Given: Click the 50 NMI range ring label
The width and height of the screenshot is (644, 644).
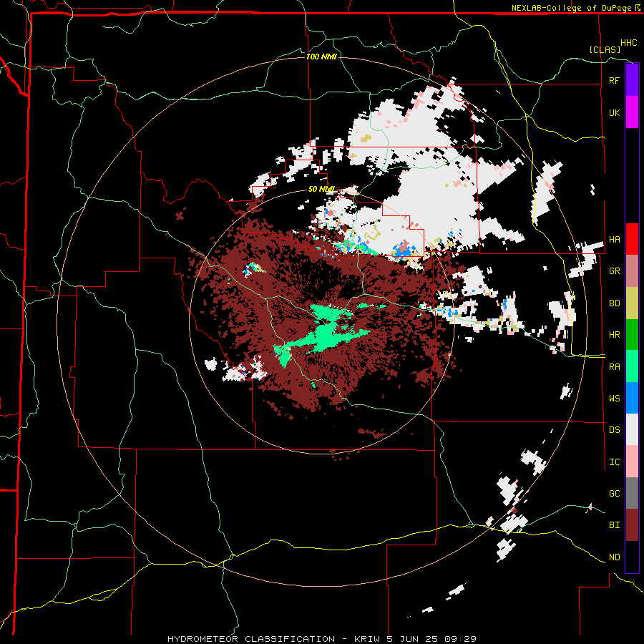Looking at the screenshot, I should pos(321,190).
